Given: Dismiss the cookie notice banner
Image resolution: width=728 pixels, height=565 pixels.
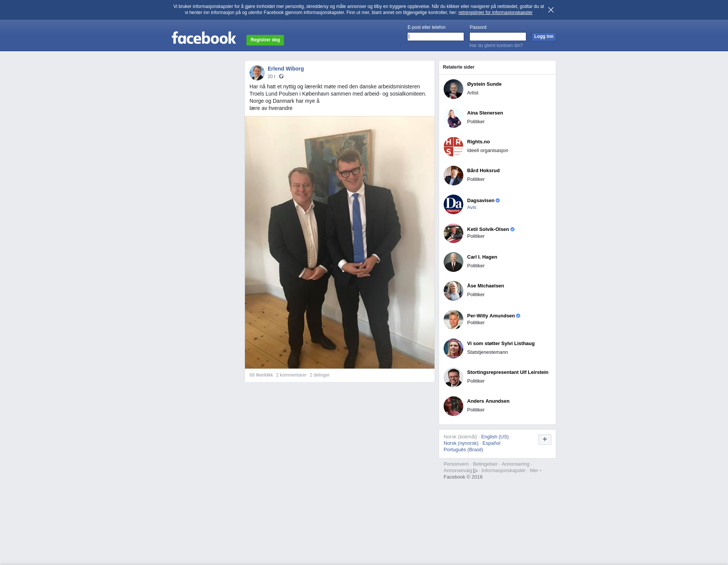Looking at the screenshot, I should 551,10.
